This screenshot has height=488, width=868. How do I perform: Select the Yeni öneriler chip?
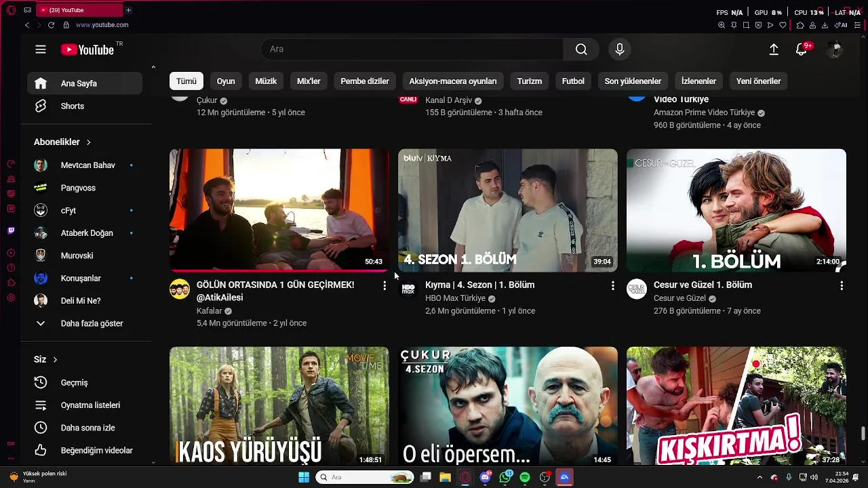758,81
